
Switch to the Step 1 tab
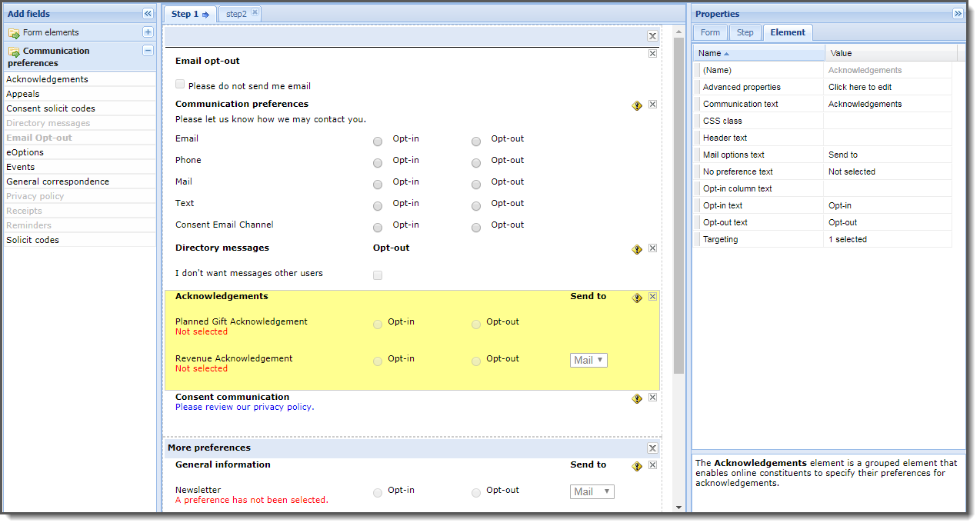[x=190, y=14]
